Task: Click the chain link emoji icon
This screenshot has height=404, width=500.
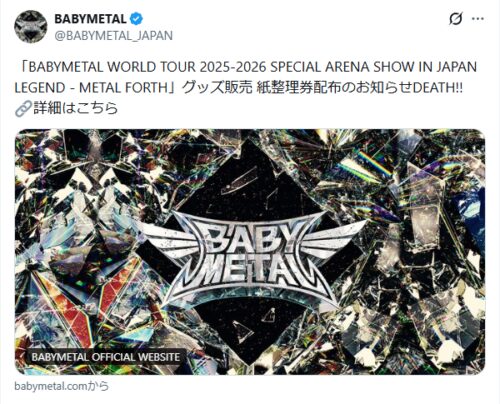Action: 23,108
